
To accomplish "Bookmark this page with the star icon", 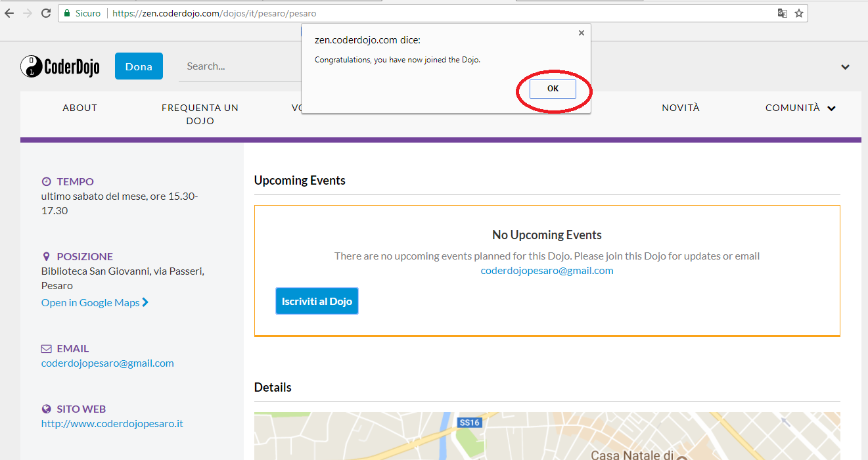I will click(799, 13).
